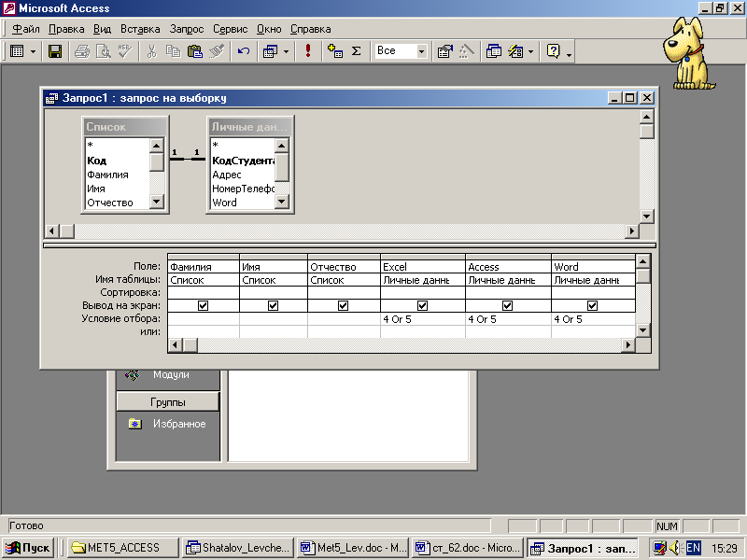Click the Print toolbar icon

click(x=82, y=51)
